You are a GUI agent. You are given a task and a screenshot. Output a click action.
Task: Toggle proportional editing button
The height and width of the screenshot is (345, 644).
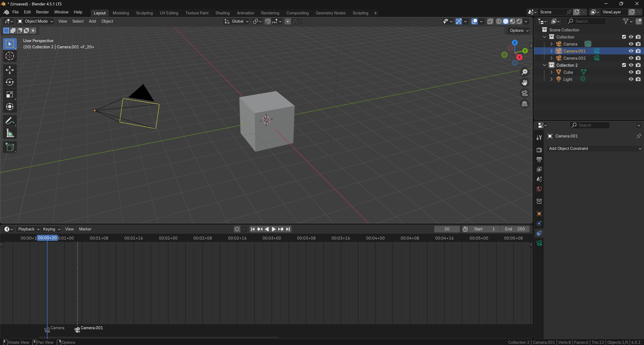pyautogui.click(x=288, y=21)
